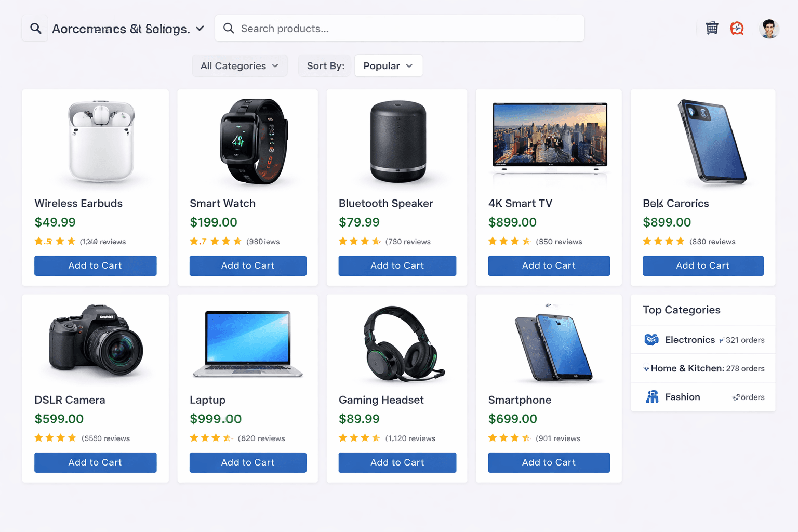Click the Search products input field
Viewport: 798px width, 532px height.
[400, 28]
